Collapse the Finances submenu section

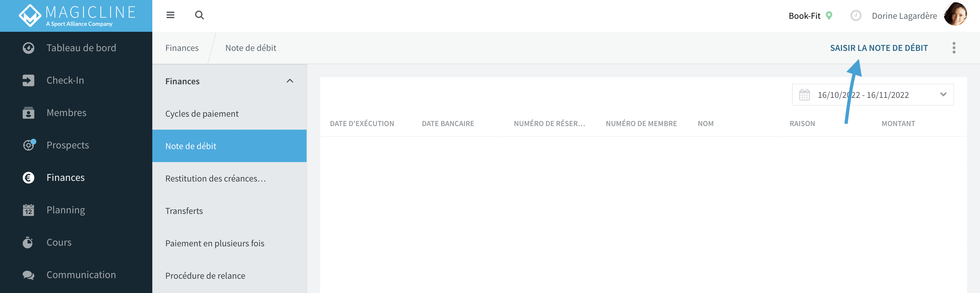[290, 81]
